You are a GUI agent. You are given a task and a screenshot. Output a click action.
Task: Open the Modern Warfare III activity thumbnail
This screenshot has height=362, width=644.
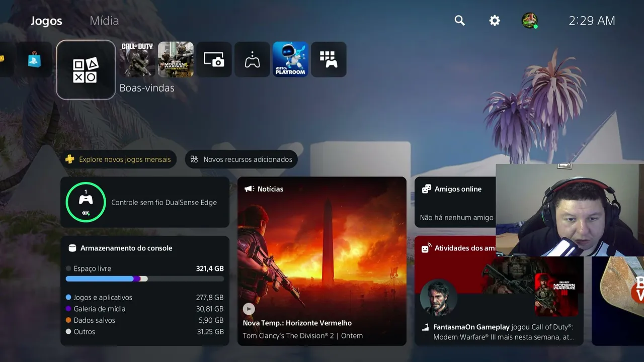(556, 295)
